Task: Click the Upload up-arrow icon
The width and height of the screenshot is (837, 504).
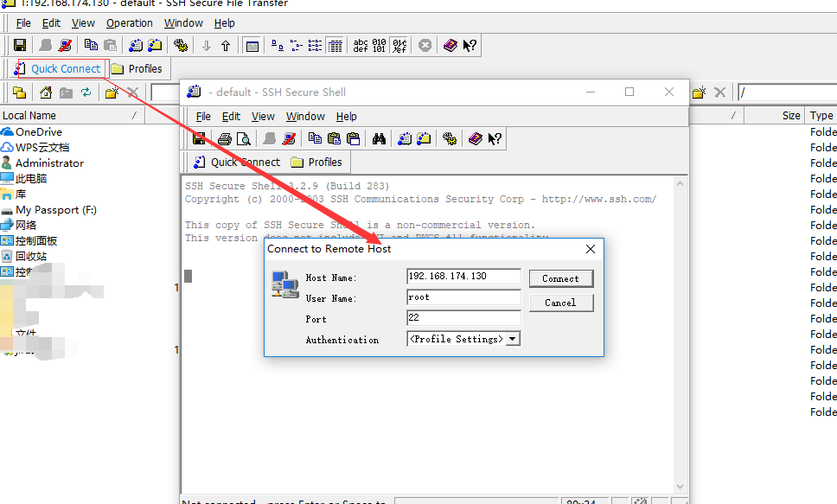Action: pos(226,45)
